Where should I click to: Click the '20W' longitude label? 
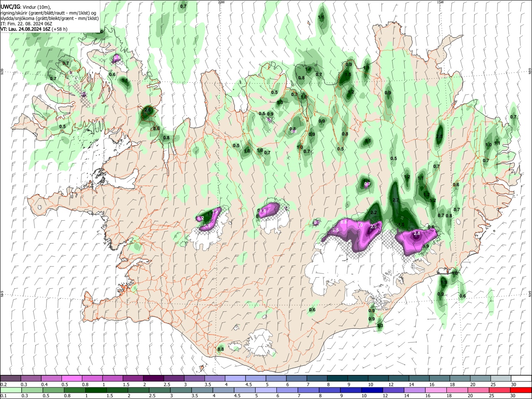(221, 2)
